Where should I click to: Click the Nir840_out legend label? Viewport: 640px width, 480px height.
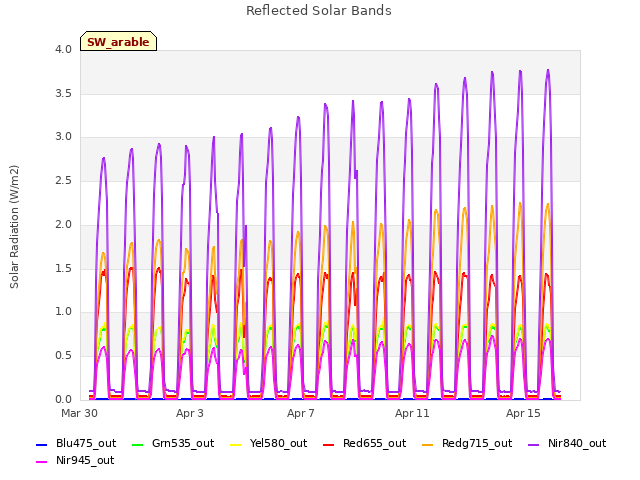[577, 443]
